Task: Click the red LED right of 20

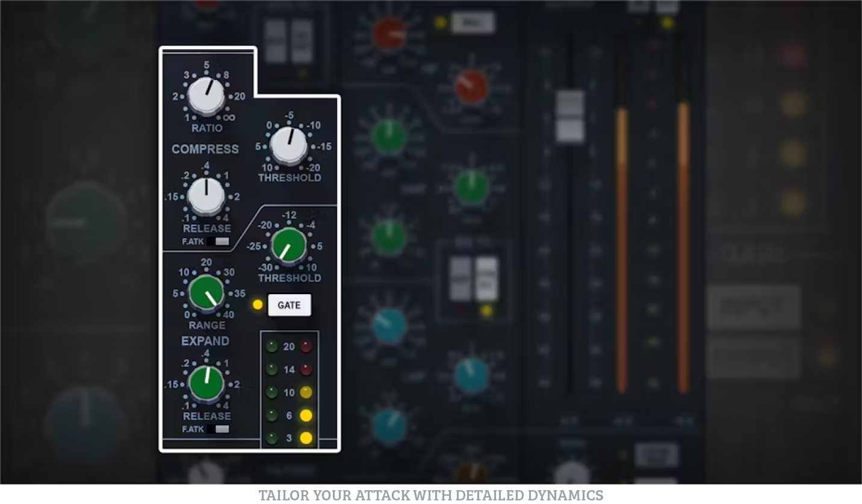Action: pos(306,346)
